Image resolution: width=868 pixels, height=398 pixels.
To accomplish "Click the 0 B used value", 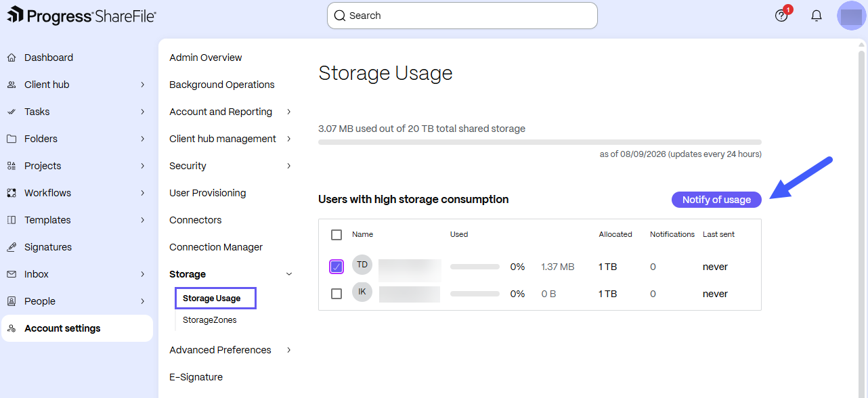I will click(x=549, y=294).
